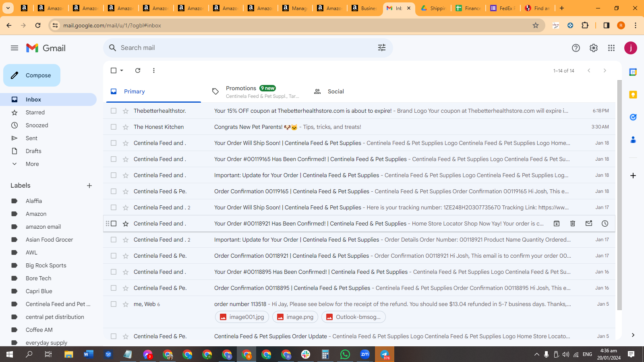Open the select dropdown arrow beside the checkbox
The width and height of the screenshot is (644, 362).
(x=122, y=70)
